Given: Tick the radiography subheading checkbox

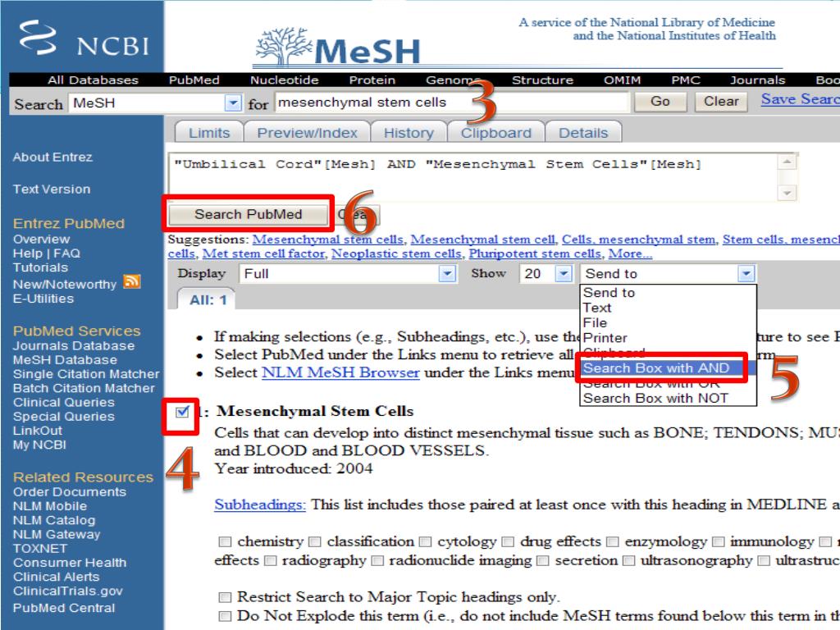Looking at the screenshot, I should pyautogui.click(x=271, y=561).
